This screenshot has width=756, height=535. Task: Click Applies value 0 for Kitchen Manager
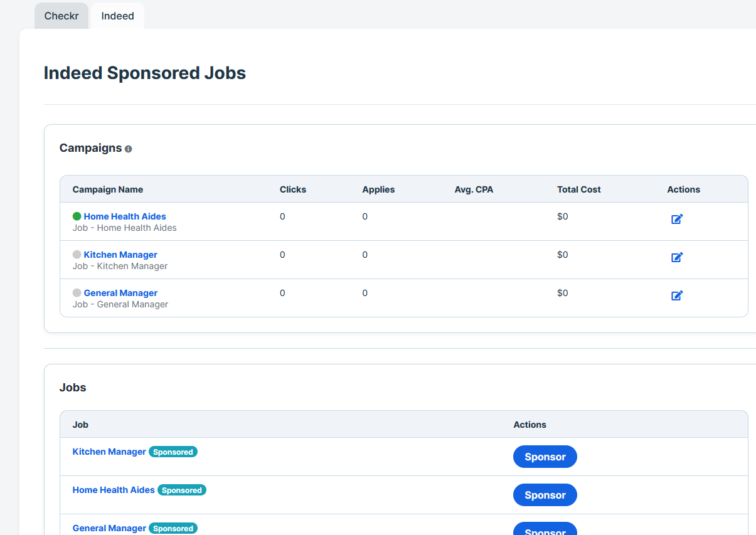(365, 255)
